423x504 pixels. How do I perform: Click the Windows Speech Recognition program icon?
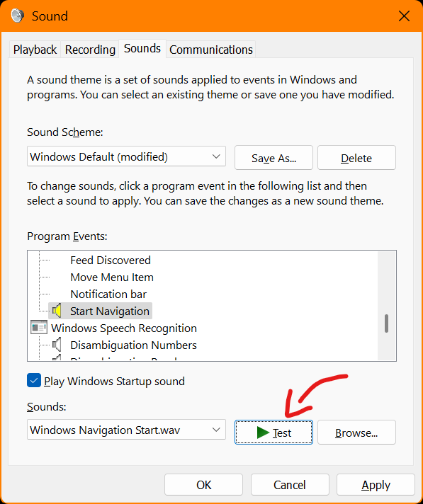(39, 328)
